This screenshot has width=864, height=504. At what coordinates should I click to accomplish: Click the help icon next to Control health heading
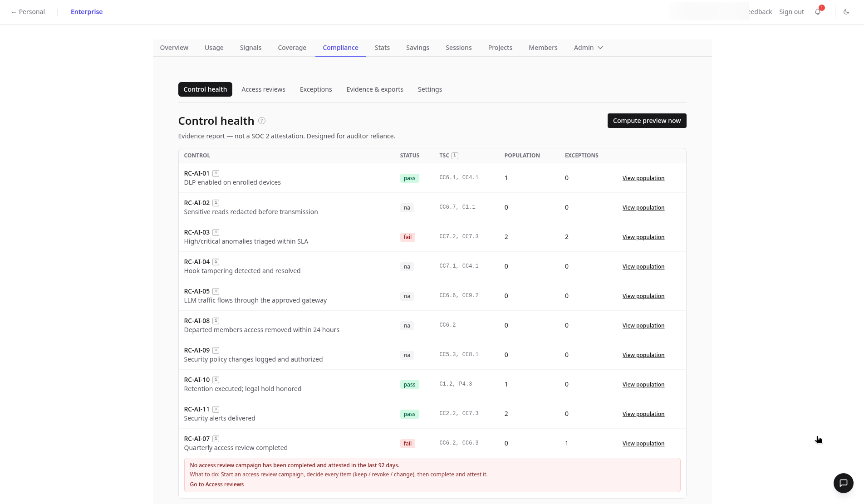click(262, 121)
